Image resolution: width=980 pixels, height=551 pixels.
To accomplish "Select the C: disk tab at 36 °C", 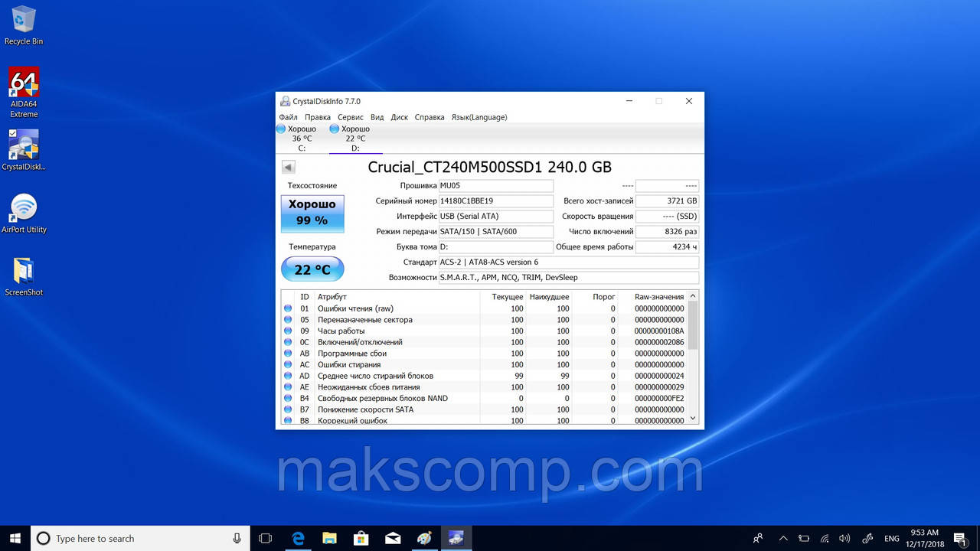I will tap(302, 139).
